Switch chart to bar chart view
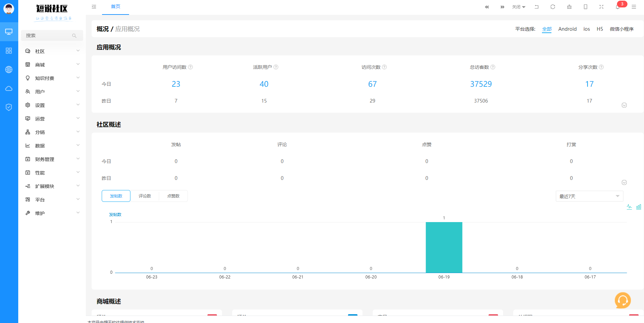Viewport: 644px width, 323px height. pos(639,207)
